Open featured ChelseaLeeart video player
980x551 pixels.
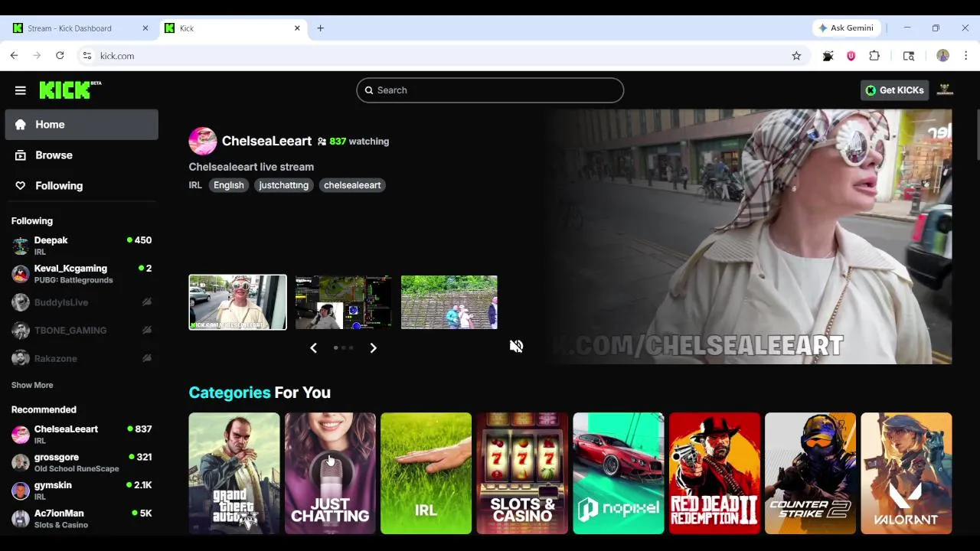point(749,236)
